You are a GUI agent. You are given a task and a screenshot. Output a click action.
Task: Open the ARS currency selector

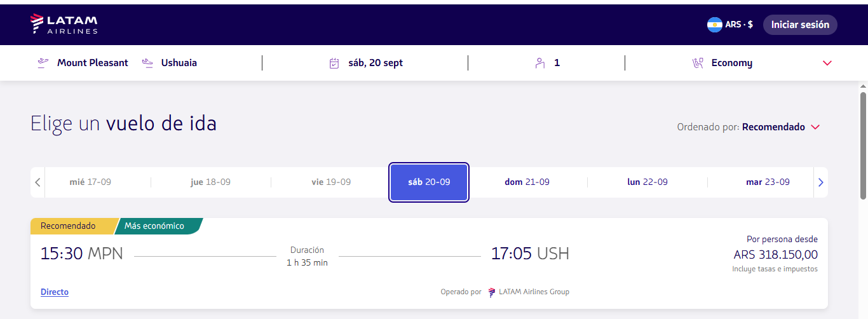731,25
